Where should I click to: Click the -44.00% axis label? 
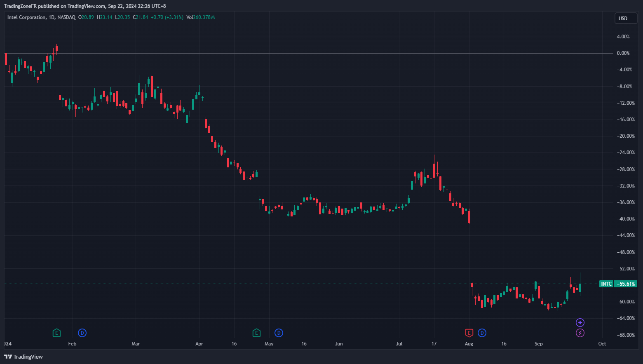tap(626, 235)
